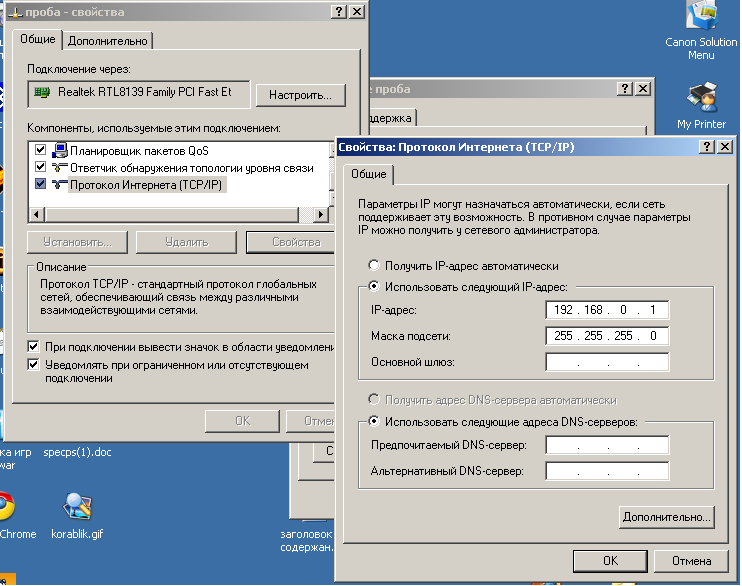
Task: Click help button in проба properties title bar
Action: click(x=337, y=11)
